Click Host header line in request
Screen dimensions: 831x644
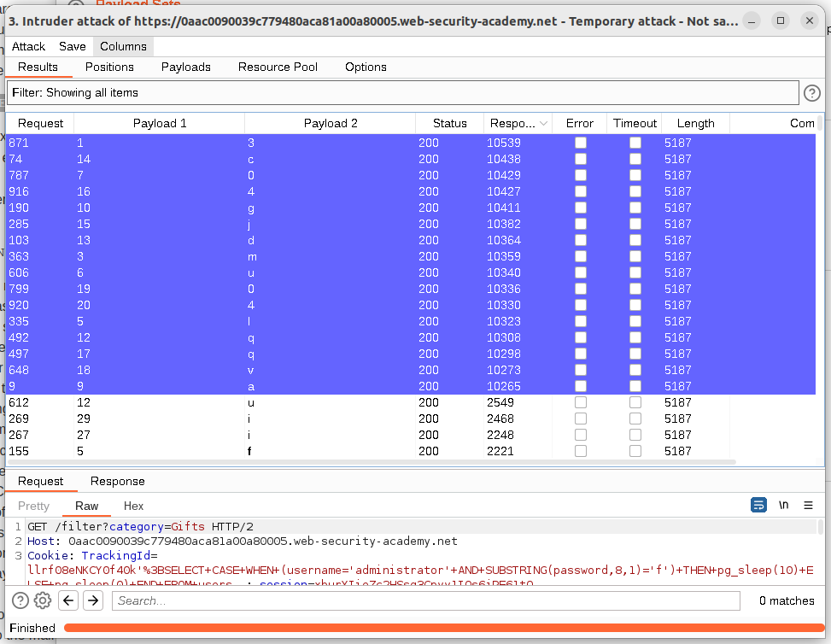[x=243, y=542]
